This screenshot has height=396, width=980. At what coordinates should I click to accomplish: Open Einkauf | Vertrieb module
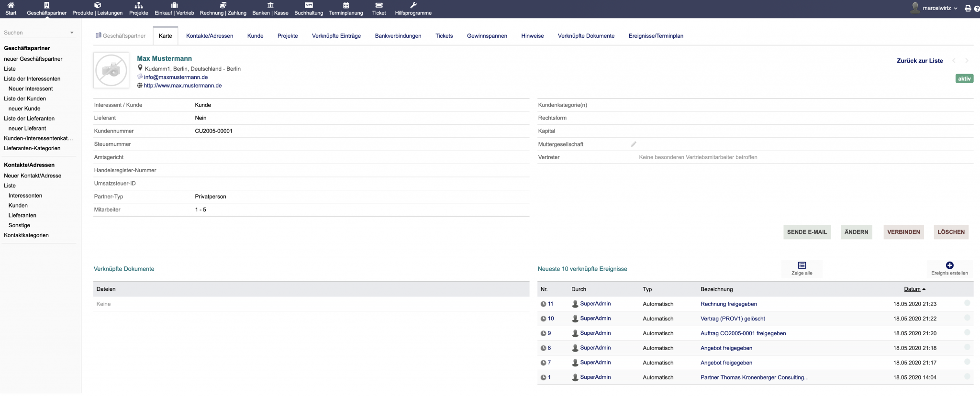pos(174,9)
